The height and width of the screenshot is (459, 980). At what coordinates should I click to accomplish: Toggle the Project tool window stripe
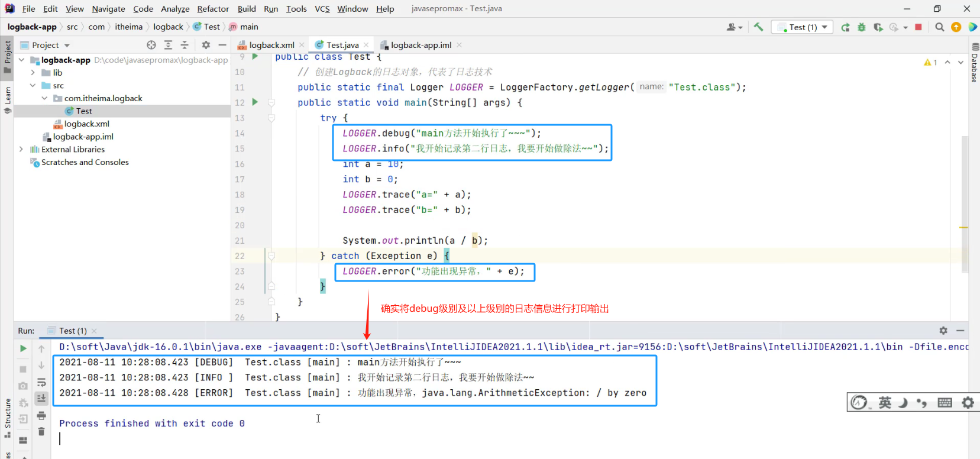7,57
